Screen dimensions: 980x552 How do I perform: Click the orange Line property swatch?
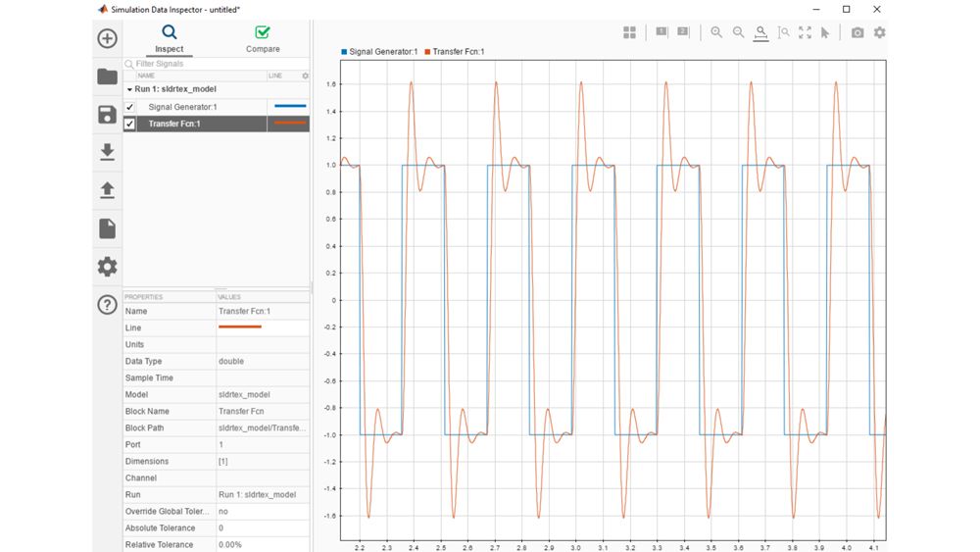click(240, 327)
